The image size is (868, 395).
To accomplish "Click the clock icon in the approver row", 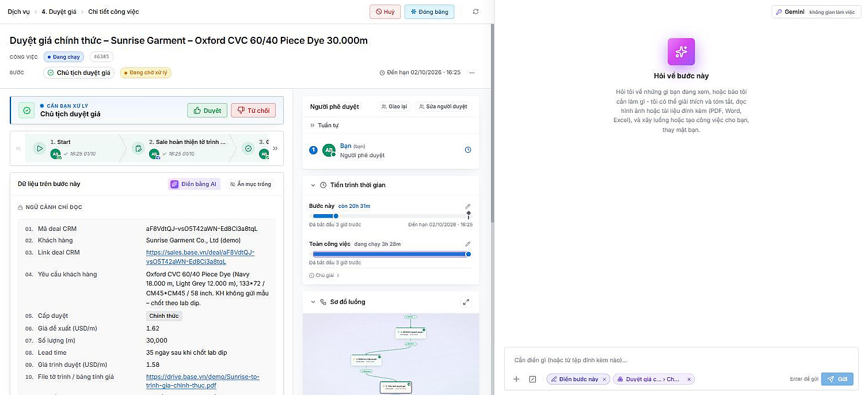I will click(468, 150).
